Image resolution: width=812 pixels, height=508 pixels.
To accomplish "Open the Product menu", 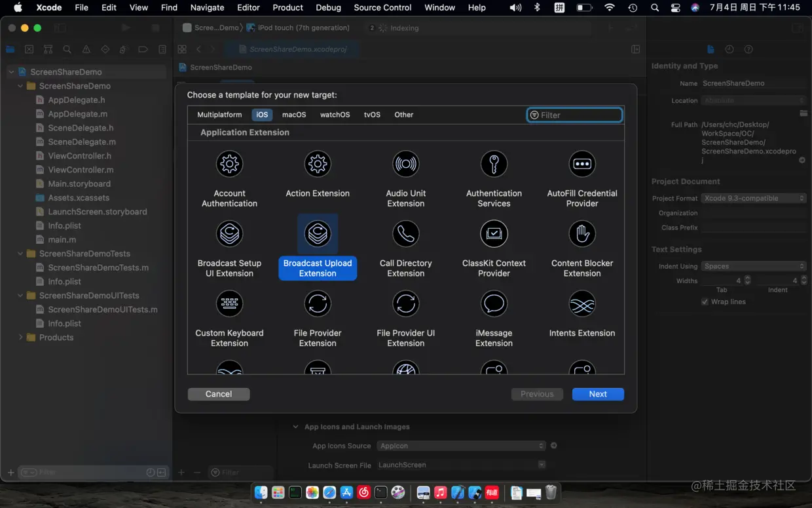I will pyautogui.click(x=288, y=8).
